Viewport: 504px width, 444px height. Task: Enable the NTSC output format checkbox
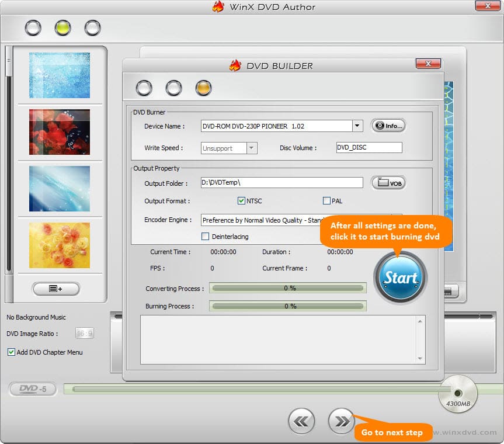coord(241,200)
